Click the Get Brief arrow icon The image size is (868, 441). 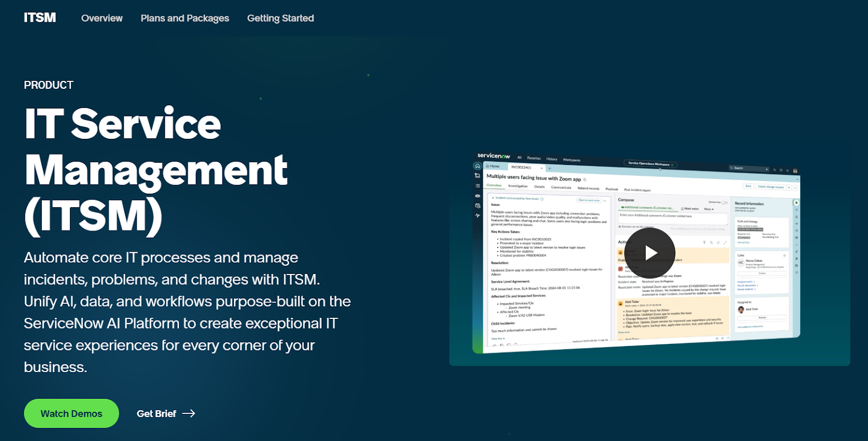click(x=189, y=413)
